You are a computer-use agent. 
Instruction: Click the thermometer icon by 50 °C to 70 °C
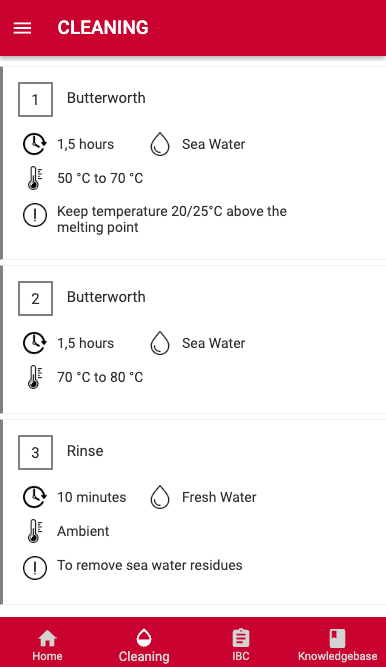[x=35, y=178]
